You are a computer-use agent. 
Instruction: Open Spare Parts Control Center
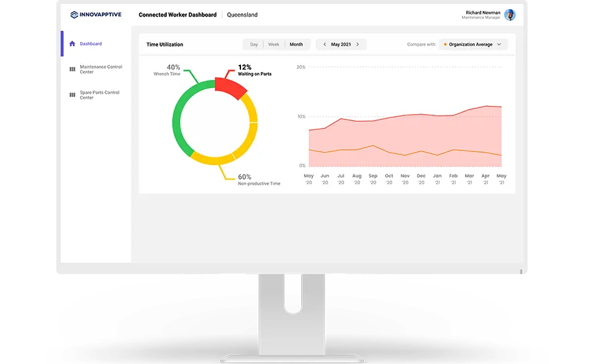(x=99, y=95)
